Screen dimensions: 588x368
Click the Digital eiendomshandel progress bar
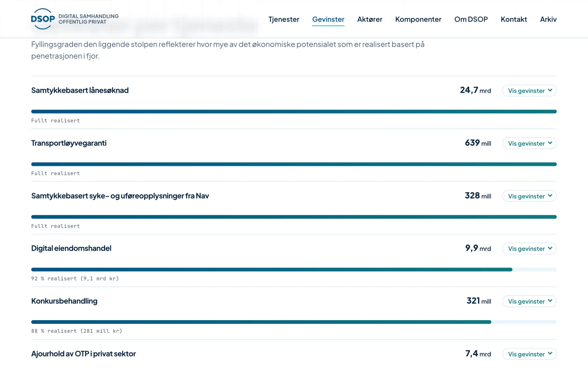(x=294, y=269)
